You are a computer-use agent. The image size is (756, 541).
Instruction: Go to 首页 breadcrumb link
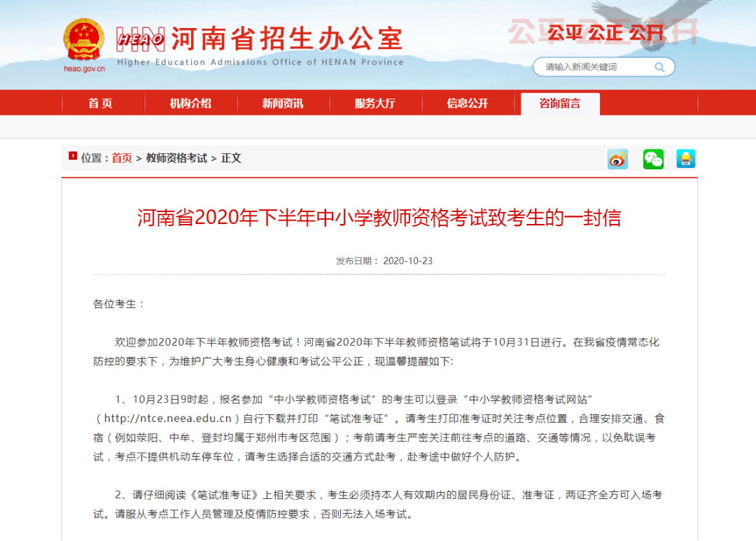(x=122, y=158)
